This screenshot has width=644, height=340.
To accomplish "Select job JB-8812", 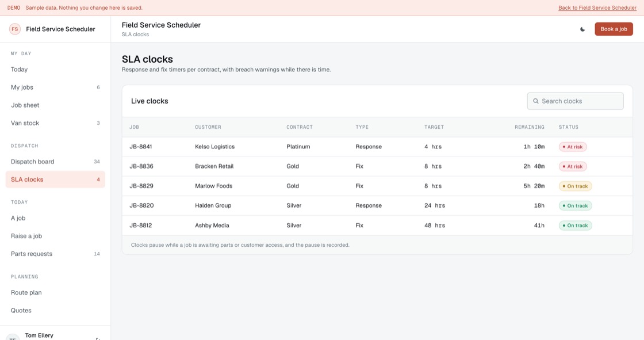I will tap(140, 226).
